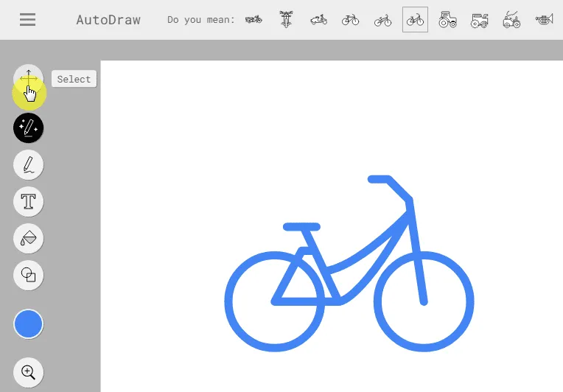The height and width of the screenshot is (392, 563).
Task: Select the highlighted bicycle suggestion
Action: (x=415, y=19)
